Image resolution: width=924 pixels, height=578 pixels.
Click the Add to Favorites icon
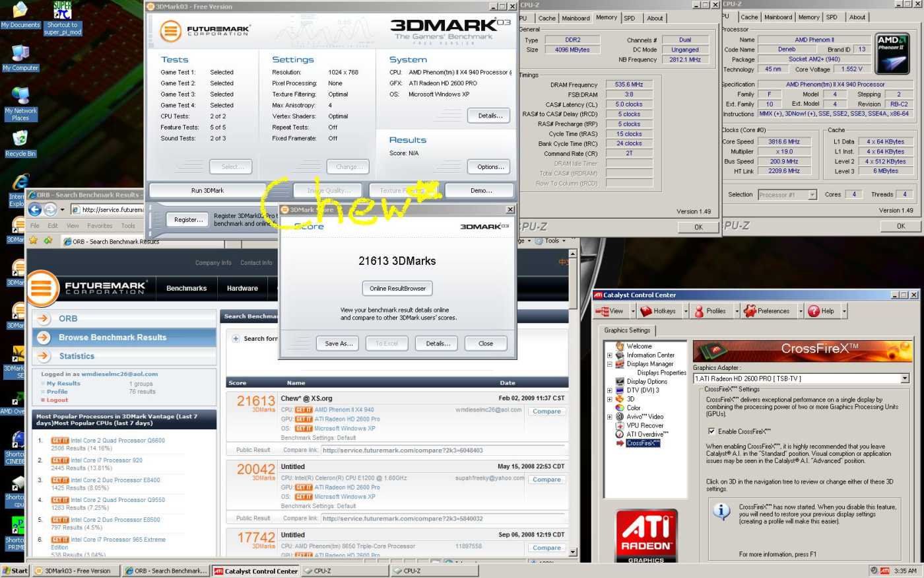coord(48,240)
